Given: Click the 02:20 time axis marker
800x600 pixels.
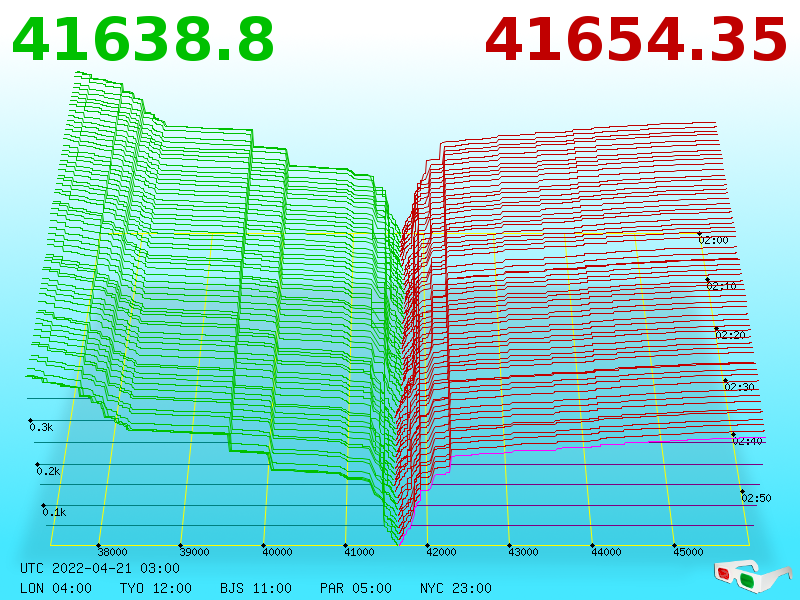Looking at the screenshot, I should click(731, 335).
